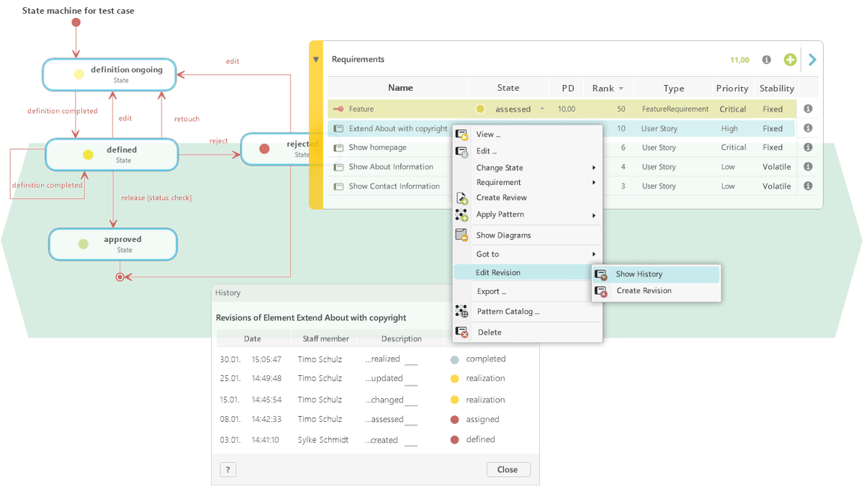Select Show History from the submenu

coord(639,274)
